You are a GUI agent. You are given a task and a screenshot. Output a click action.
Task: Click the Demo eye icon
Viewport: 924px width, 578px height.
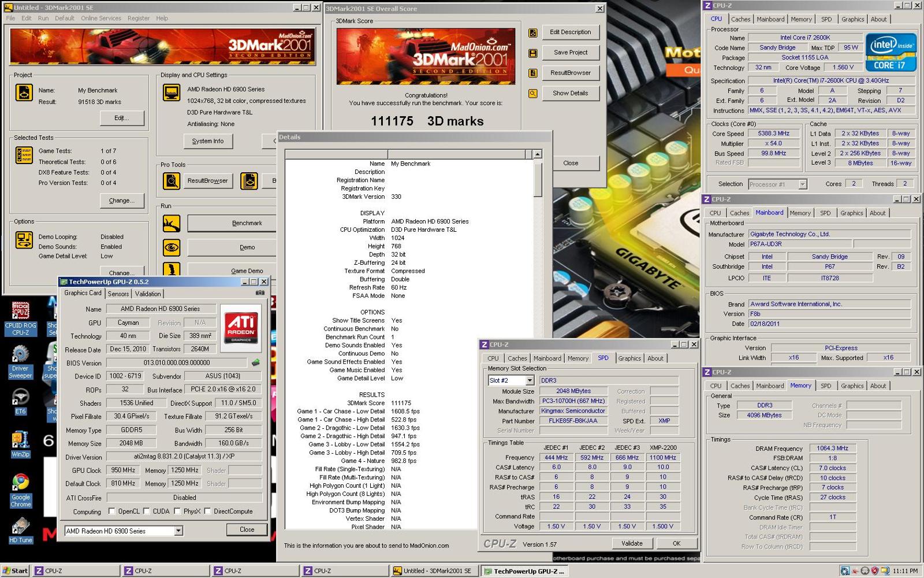coord(172,247)
